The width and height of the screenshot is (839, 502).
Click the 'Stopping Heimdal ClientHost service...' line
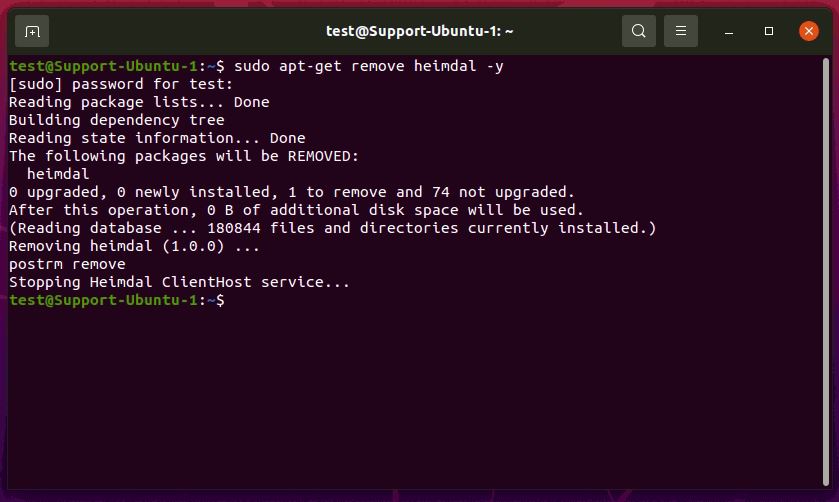coord(179,282)
